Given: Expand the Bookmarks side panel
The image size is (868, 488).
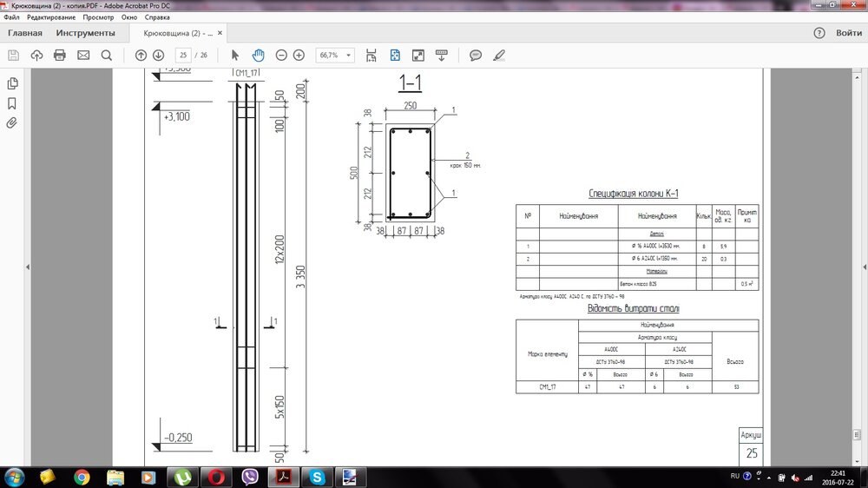Looking at the screenshot, I should coord(12,103).
